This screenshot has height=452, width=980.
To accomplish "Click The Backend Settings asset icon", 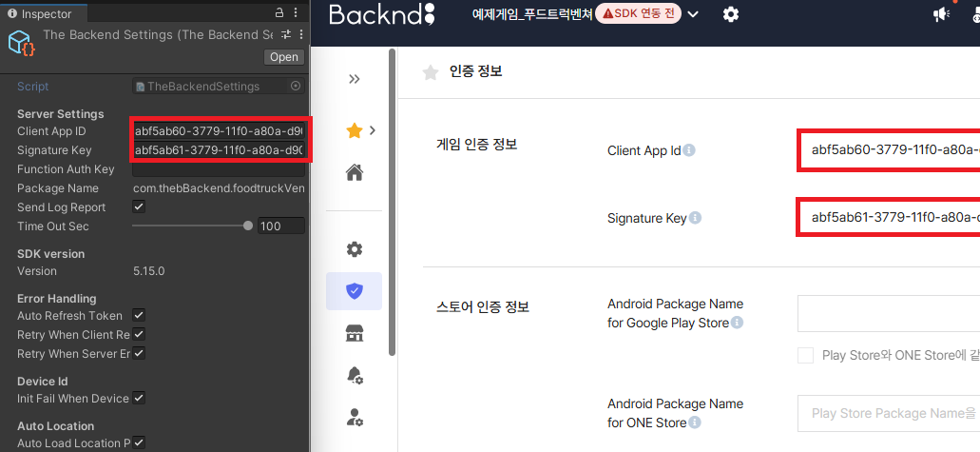I will (x=21, y=43).
